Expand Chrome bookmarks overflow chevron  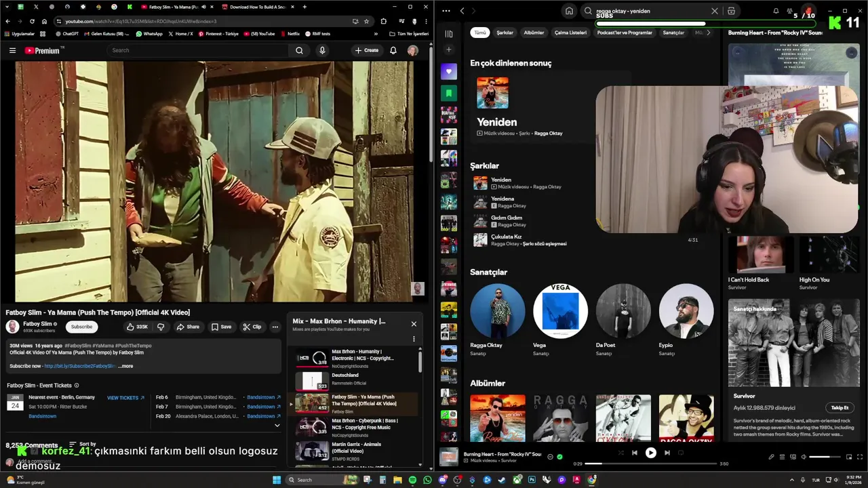[x=376, y=33]
